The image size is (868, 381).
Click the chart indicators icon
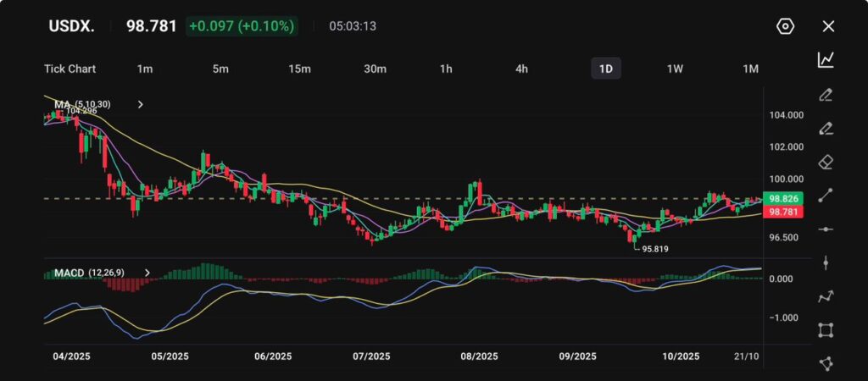tap(826, 59)
